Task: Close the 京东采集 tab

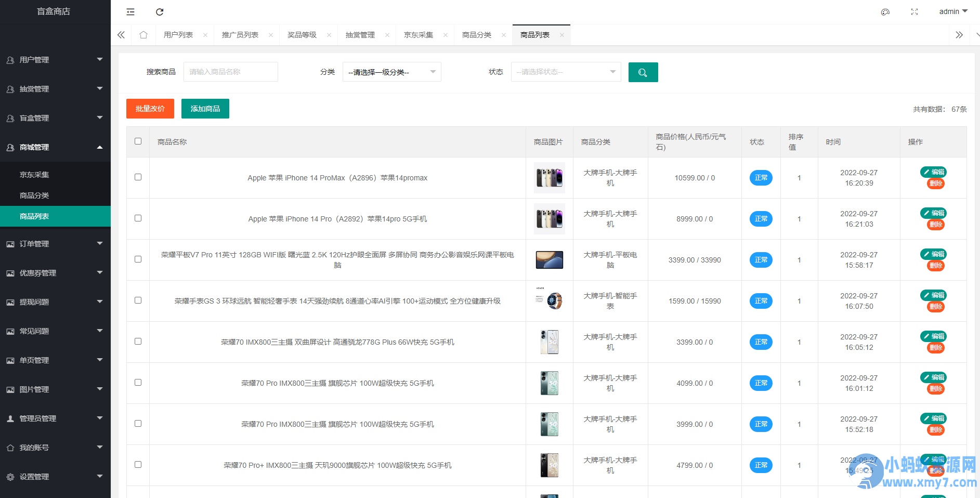Action: [x=446, y=35]
